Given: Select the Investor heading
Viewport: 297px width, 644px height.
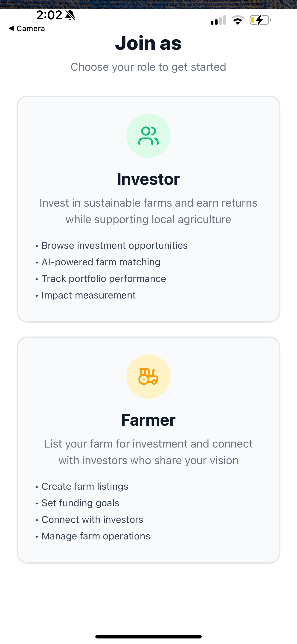Looking at the screenshot, I should [x=148, y=179].
